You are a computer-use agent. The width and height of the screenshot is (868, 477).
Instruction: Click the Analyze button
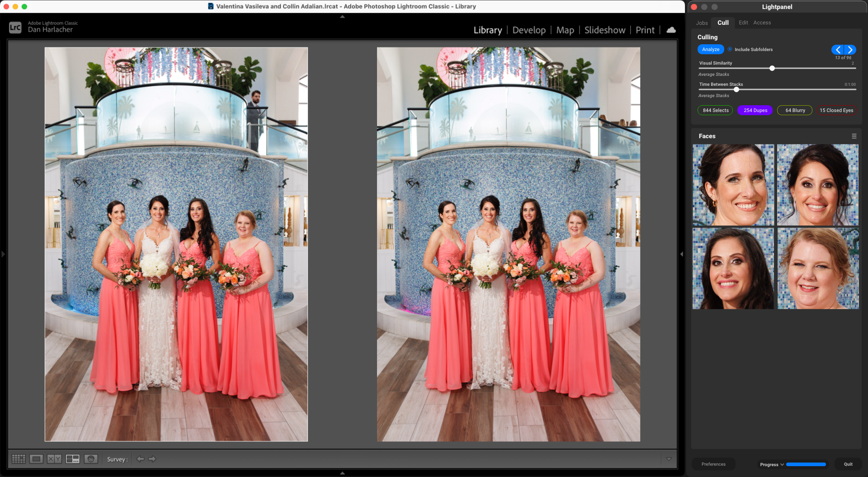click(711, 49)
